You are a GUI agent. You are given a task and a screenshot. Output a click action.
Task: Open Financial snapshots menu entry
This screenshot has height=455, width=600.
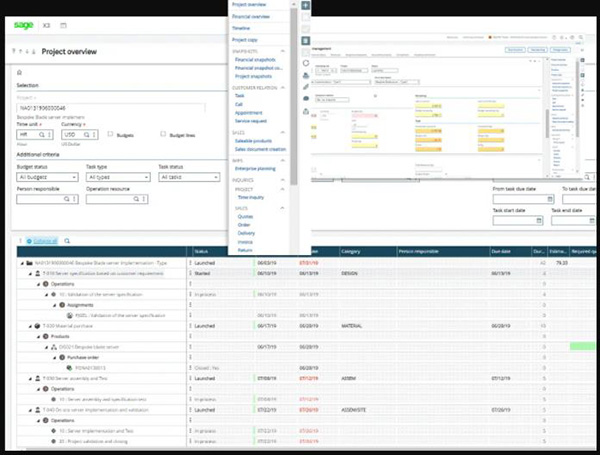(x=255, y=60)
